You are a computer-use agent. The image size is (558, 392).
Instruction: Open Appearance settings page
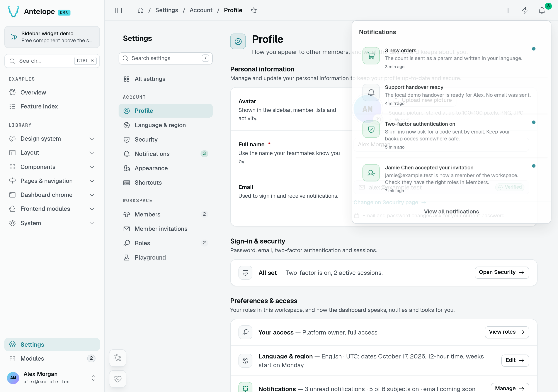point(165,168)
